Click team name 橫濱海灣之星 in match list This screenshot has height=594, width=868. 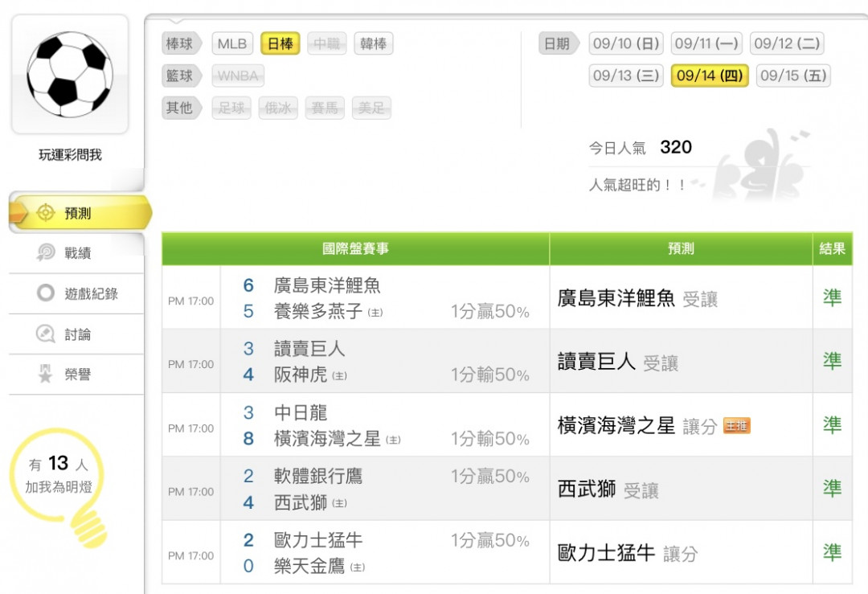tap(327, 438)
